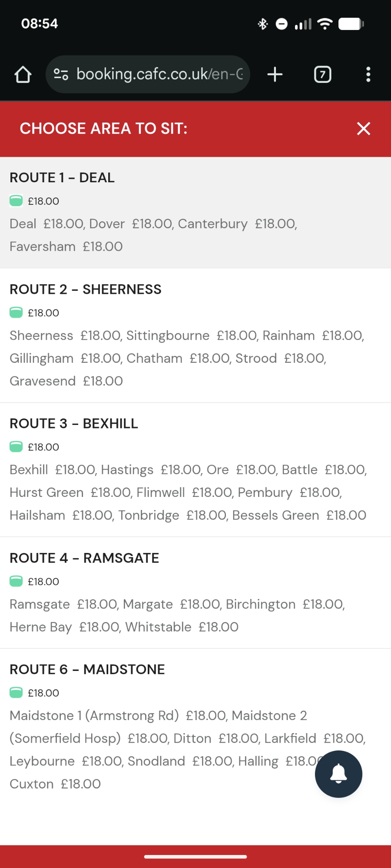Click the green seat swatch for Route 1
Screen dimensions: 391x868
point(16,201)
